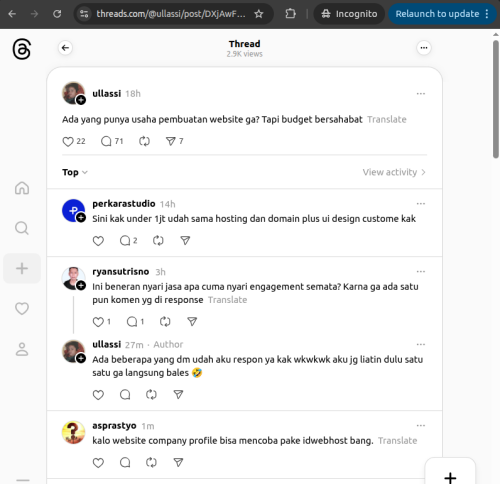Click the page vertical scrollbar thumb
500x484 pixels.
pos(496,99)
